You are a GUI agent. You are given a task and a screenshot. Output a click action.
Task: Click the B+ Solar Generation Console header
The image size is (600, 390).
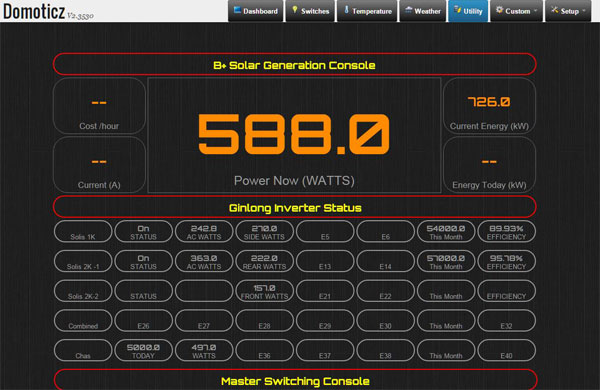pyautogui.click(x=295, y=64)
